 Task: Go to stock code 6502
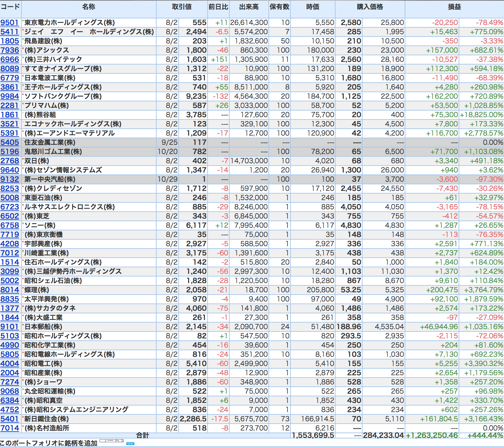point(10,216)
